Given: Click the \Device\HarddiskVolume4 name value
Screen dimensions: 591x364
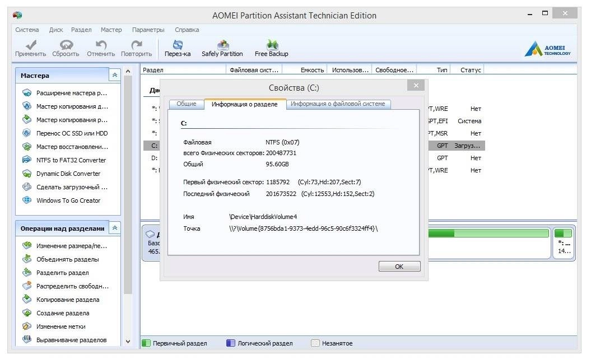Looking at the screenshot, I should [x=263, y=217].
